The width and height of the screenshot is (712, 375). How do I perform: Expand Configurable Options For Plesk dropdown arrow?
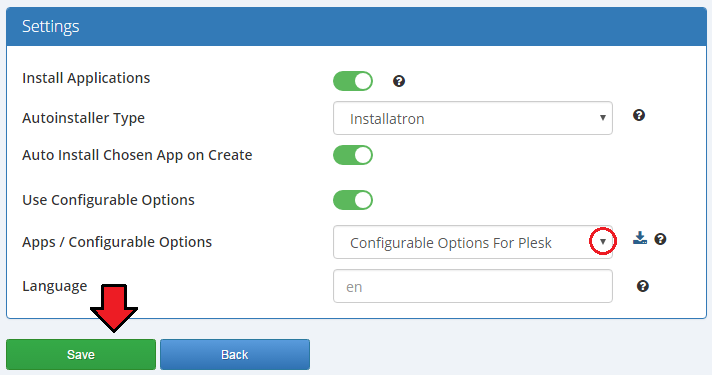pyautogui.click(x=603, y=242)
